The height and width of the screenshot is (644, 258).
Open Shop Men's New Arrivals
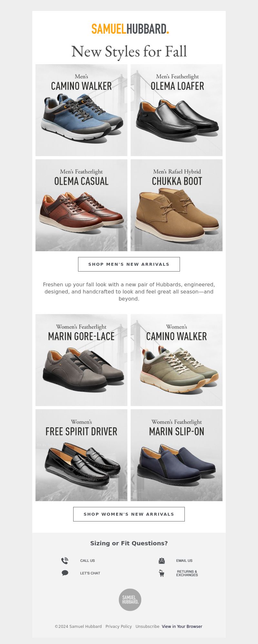pyautogui.click(x=129, y=264)
